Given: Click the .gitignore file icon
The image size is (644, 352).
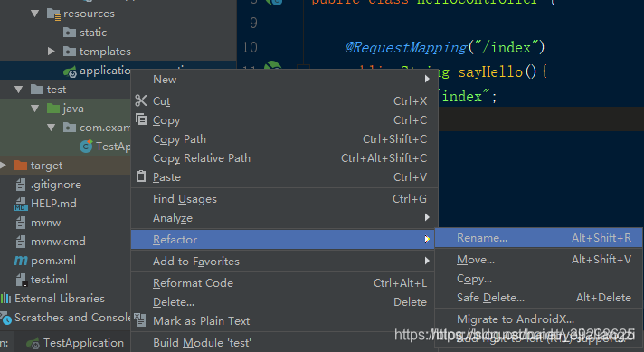Looking at the screenshot, I should point(21,185).
